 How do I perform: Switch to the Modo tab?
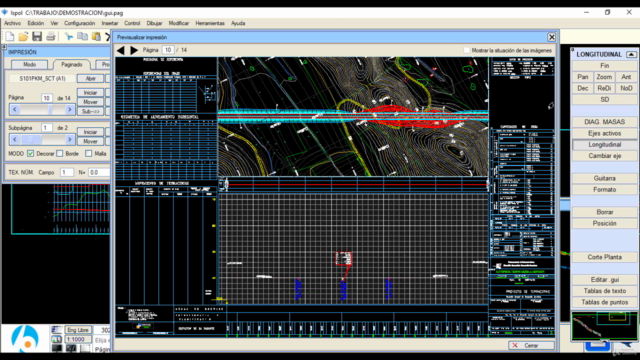(x=29, y=64)
